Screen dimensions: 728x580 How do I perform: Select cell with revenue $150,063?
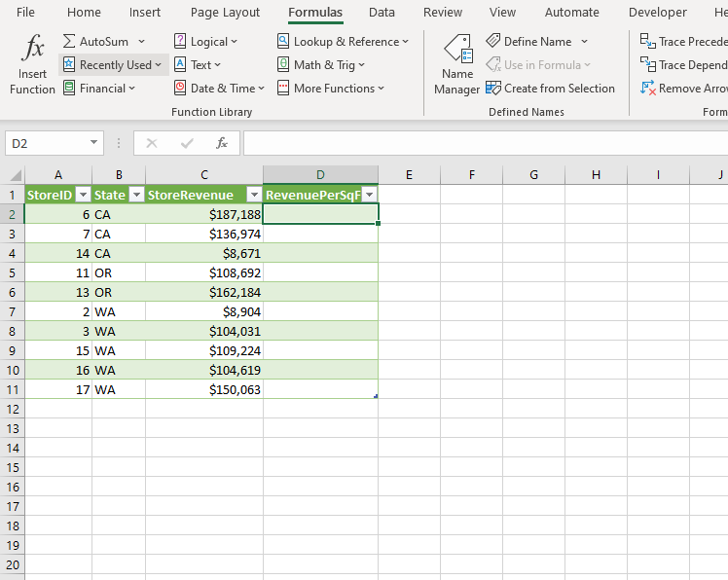[x=204, y=389]
